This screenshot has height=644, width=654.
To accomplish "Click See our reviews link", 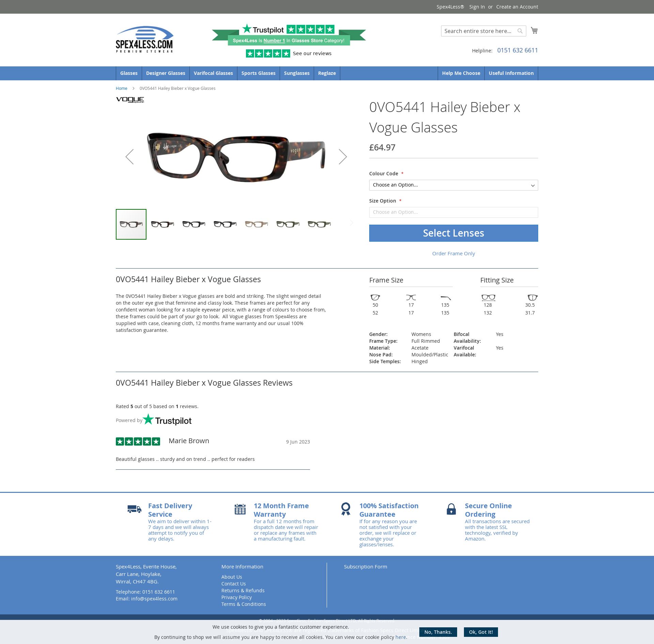I will [x=312, y=53].
